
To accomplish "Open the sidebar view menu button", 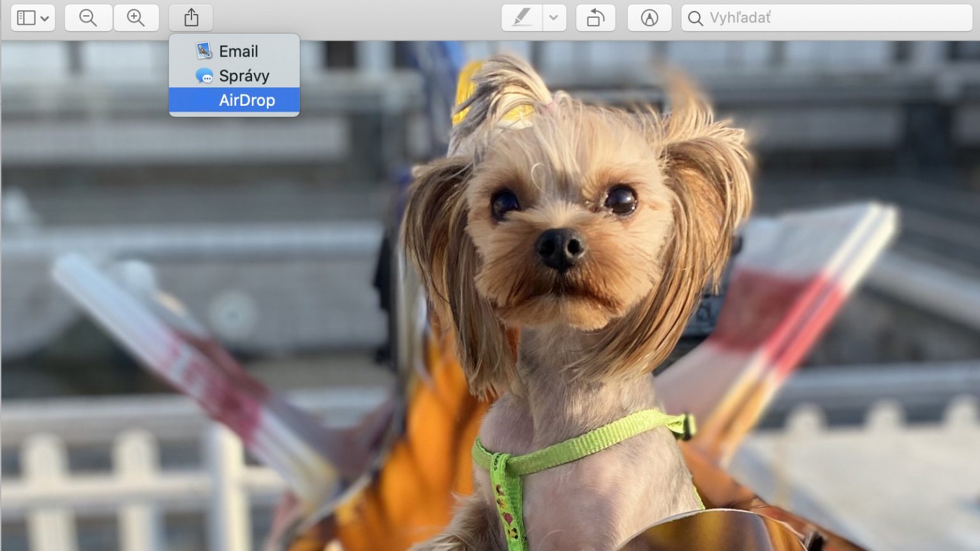I will 33,18.
